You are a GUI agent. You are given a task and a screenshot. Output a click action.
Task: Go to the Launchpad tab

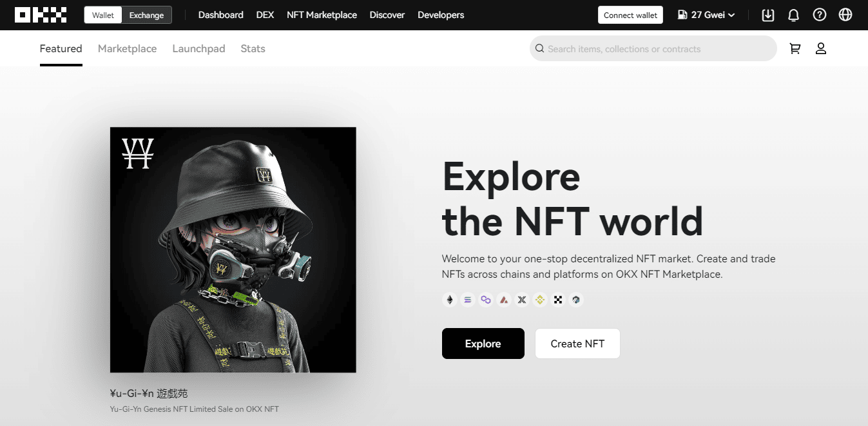pyautogui.click(x=198, y=48)
